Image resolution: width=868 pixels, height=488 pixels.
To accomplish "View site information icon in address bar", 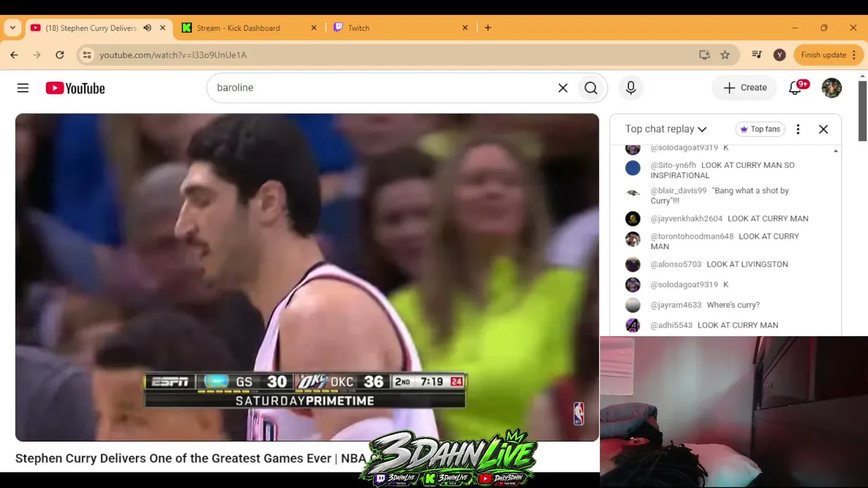I will click(87, 55).
